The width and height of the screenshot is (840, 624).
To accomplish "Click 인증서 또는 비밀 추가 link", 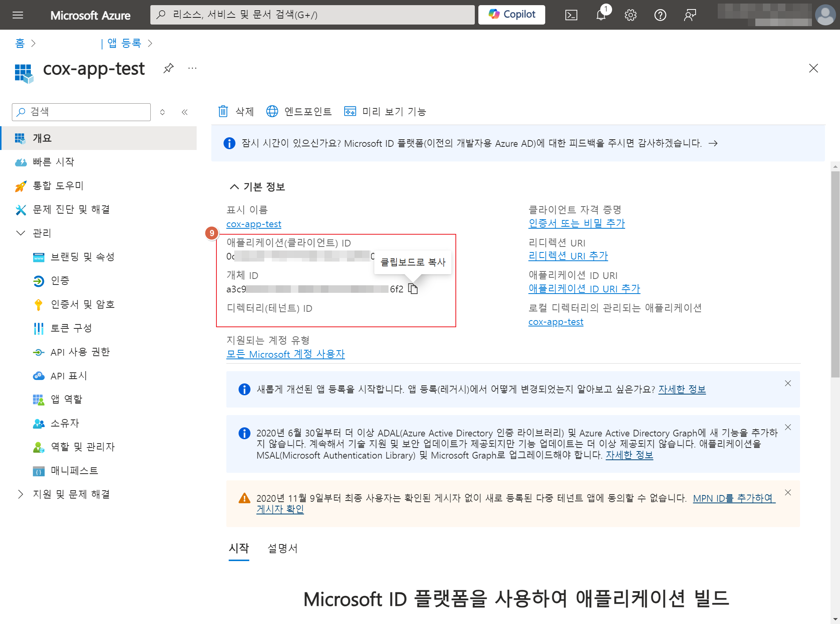I will pos(577,224).
